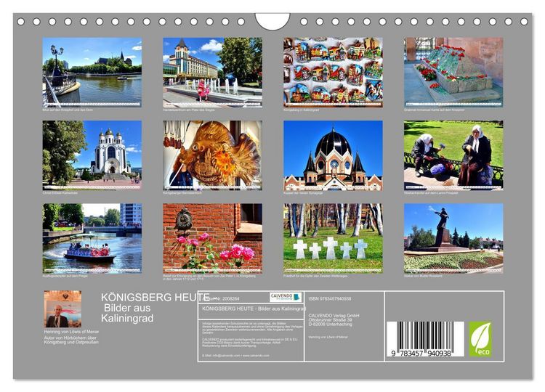Click the calendar hanging notch at top center
The width and height of the screenshot is (545, 392).
(272, 22)
